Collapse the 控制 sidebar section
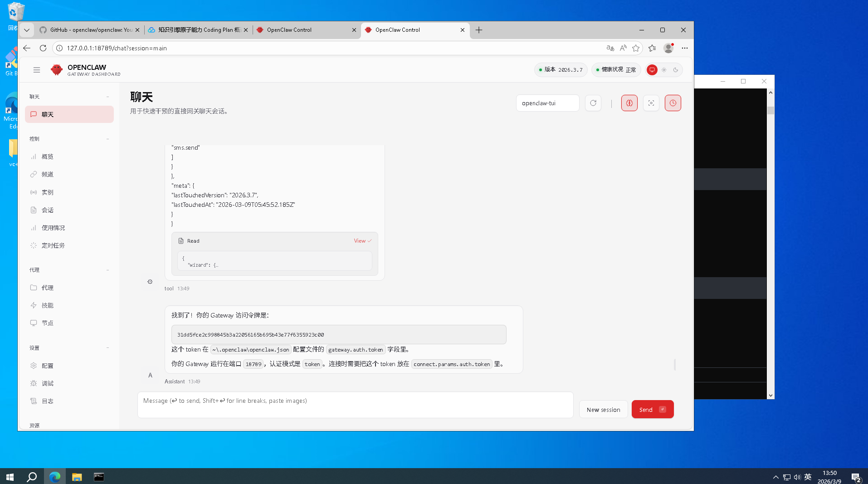The width and height of the screenshot is (868, 484). click(107, 139)
